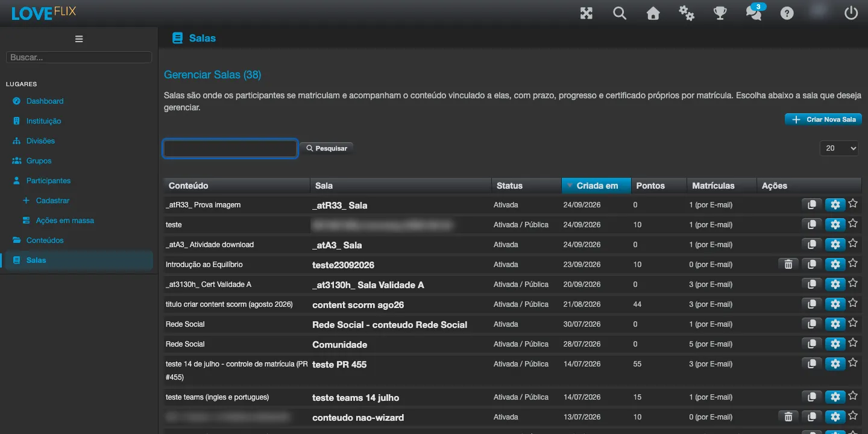The height and width of the screenshot is (434, 868).
Task: Open the Comunidade room link
Action: tap(339, 345)
